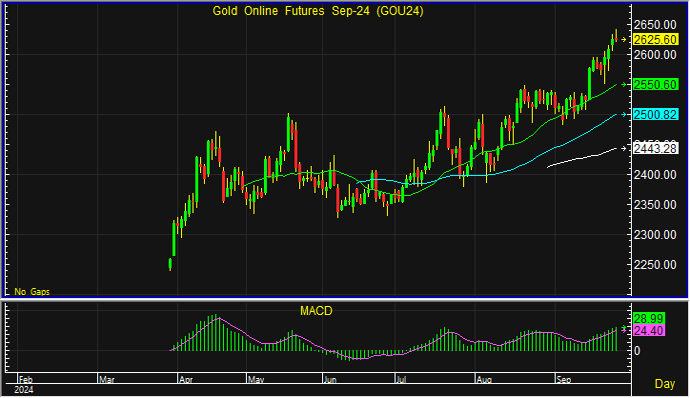The image size is (690, 398).
Task: Click the Mar label on time axis
Action: (106, 380)
